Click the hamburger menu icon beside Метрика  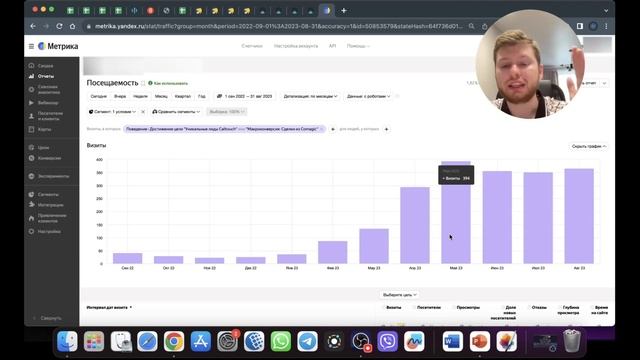click(x=31, y=47)
